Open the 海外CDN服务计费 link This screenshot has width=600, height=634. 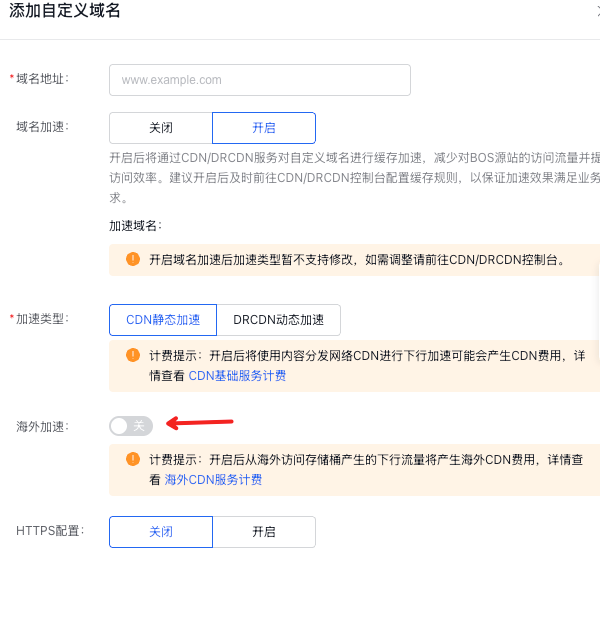click(213, 480)
